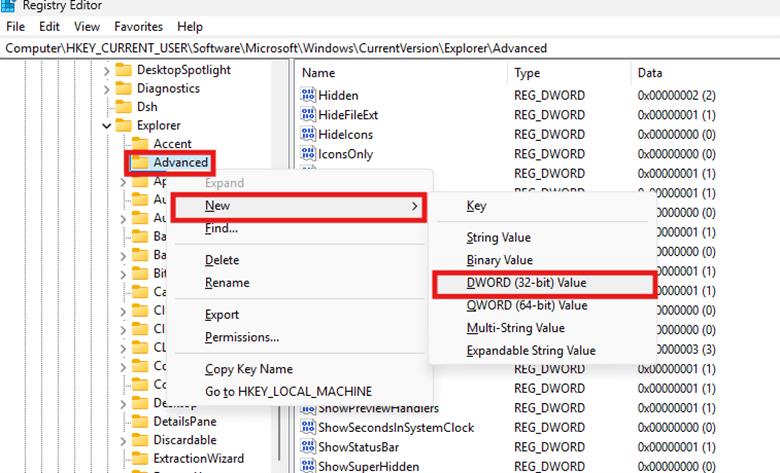Expand the Diagnostics key
Viewport: 780px width, 473px height.
106,89
